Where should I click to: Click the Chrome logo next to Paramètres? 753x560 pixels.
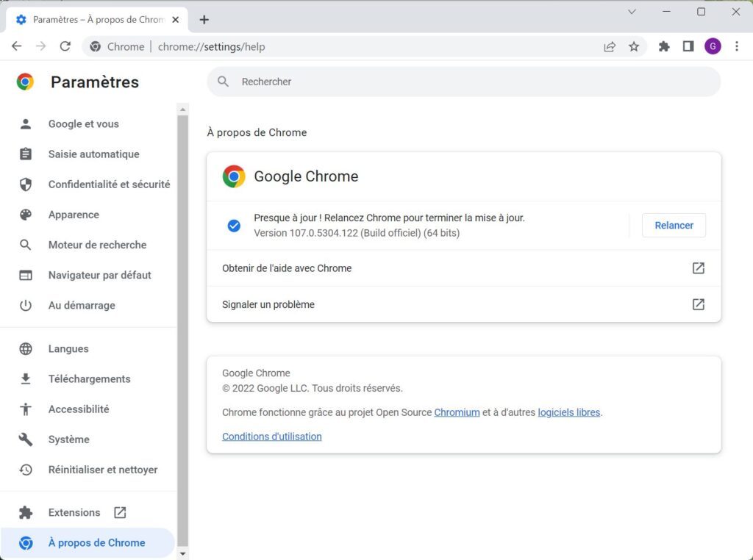tap(26, 82)
